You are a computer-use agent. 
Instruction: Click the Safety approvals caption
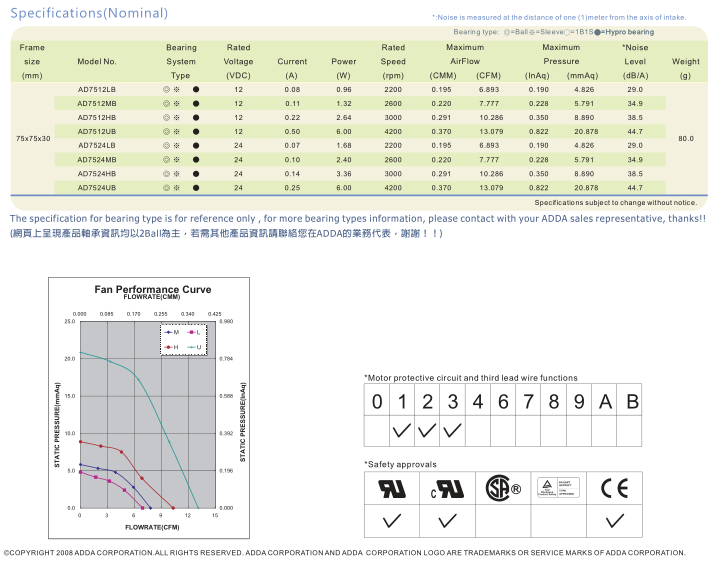click(401, 464)
